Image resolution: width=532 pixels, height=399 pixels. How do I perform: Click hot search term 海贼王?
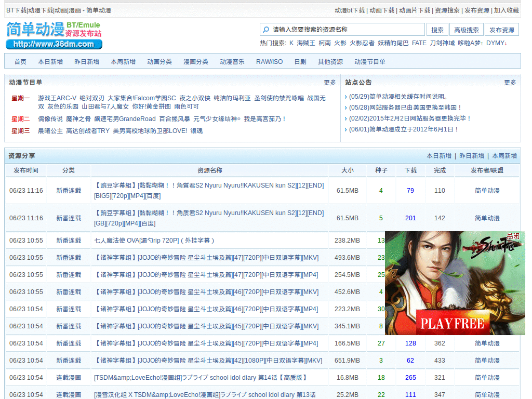pyautogui.click(x=305, y=43)
